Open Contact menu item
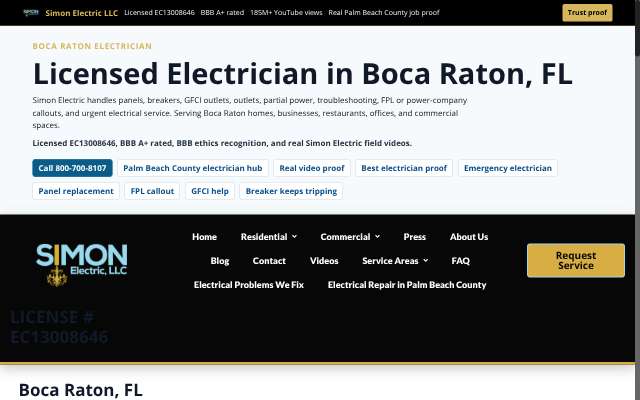 (x=269, y=261)
